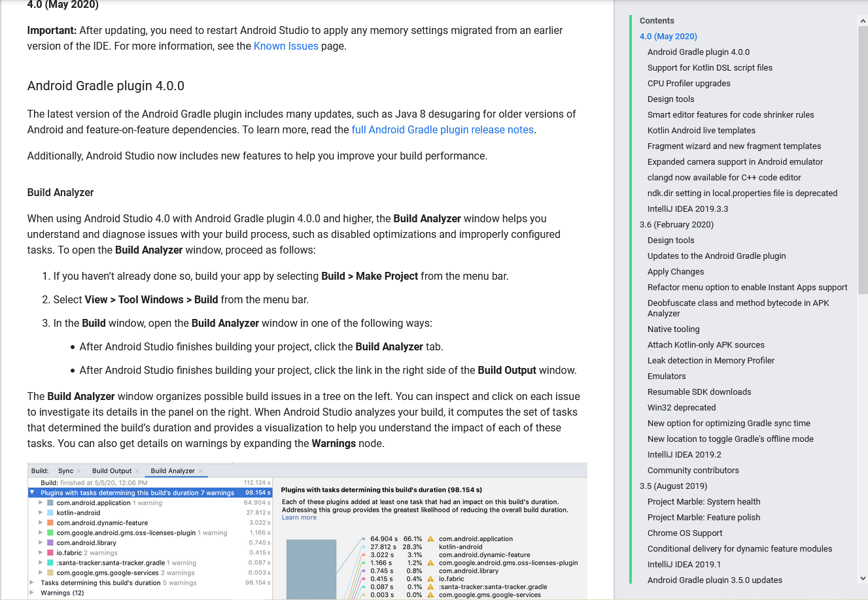This screenshot has height=600, width=868.
Task: Go to ndk.dir setting deprecated entry
Action: [x=742, y=193]
